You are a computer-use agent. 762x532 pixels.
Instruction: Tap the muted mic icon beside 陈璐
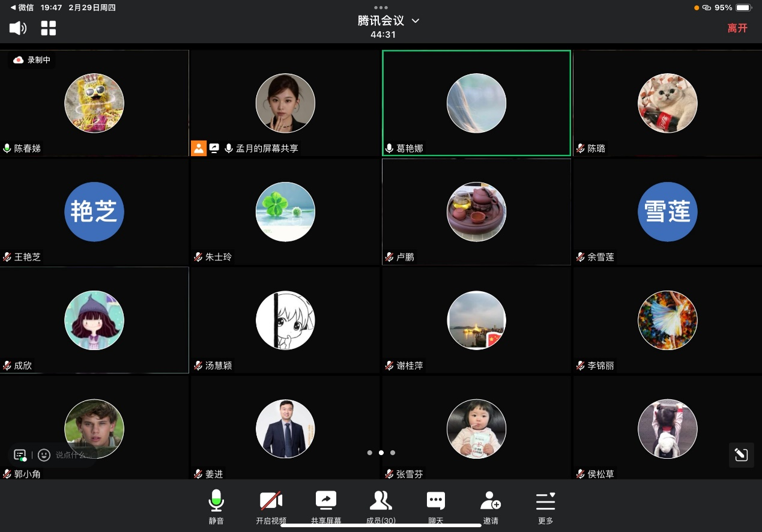[579, 148]
